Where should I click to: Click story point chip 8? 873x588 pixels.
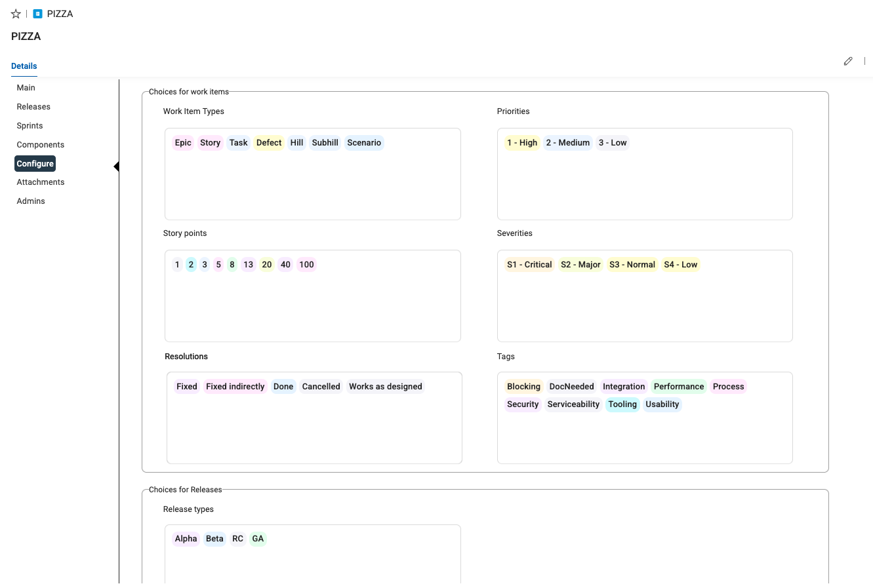232,265
